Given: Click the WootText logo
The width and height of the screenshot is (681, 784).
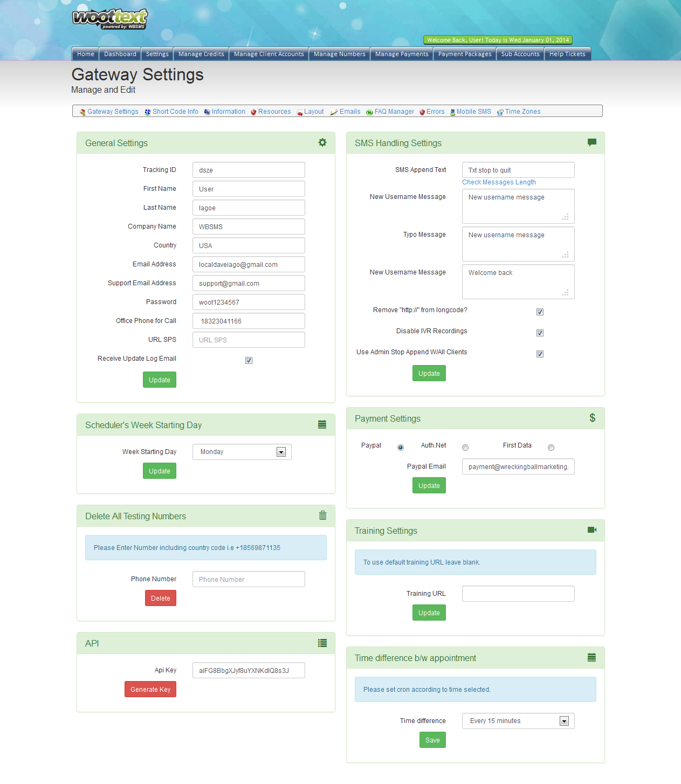Looking at the screenshot, I should (x=110, y=18).
